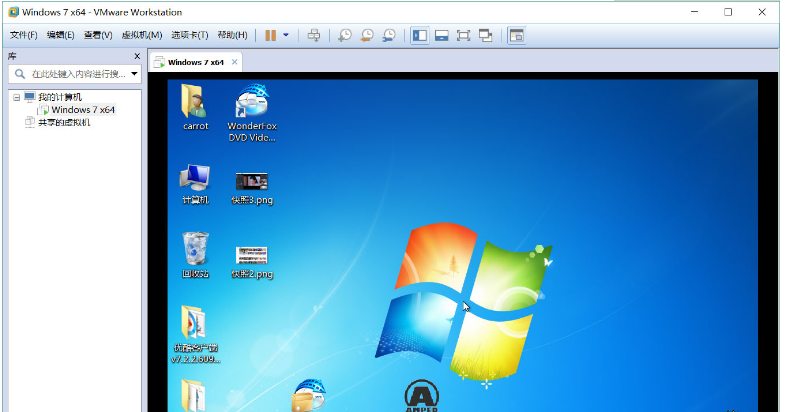Open the 选项卡(T) menu
799x412 pixels.
(x=190, y=35)
